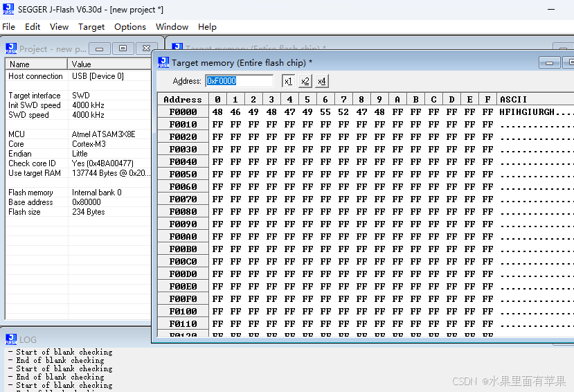
Task: Select the Flash memory Internal bank 0 row
Action: click(78, 193)
